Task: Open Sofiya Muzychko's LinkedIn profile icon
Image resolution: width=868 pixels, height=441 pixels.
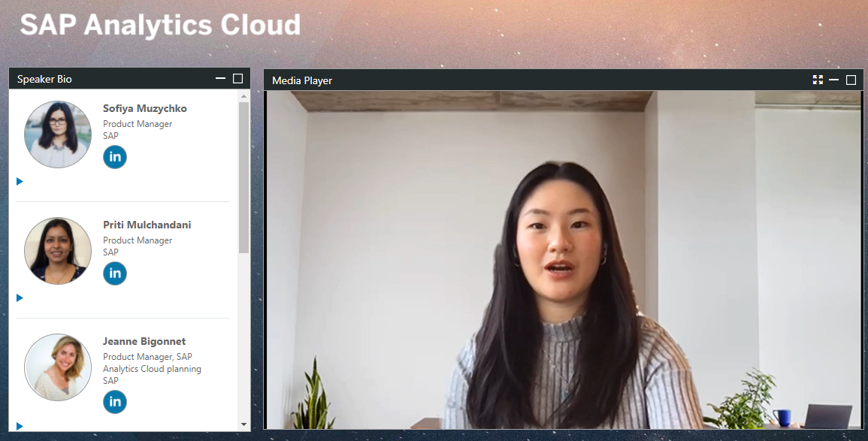Action: (x=115, y=157)
